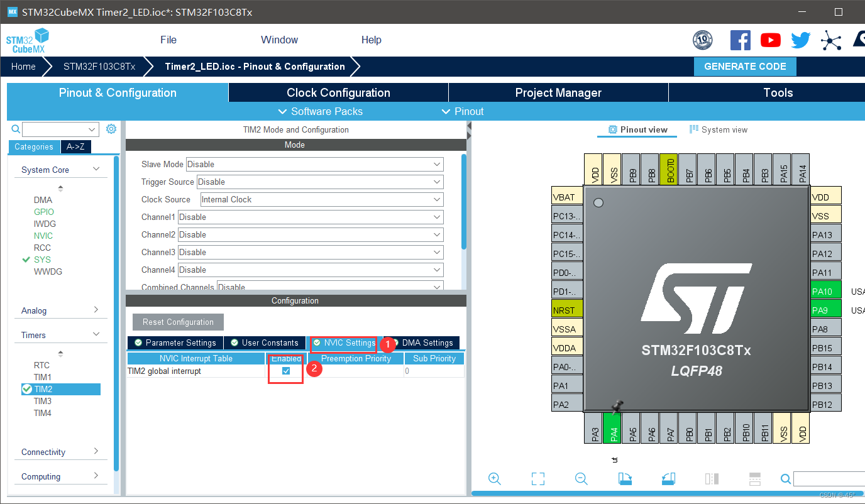Open the Facebook link icon
Image resolution: width=865 pixels, height=504 pixels.
[741, 40]
